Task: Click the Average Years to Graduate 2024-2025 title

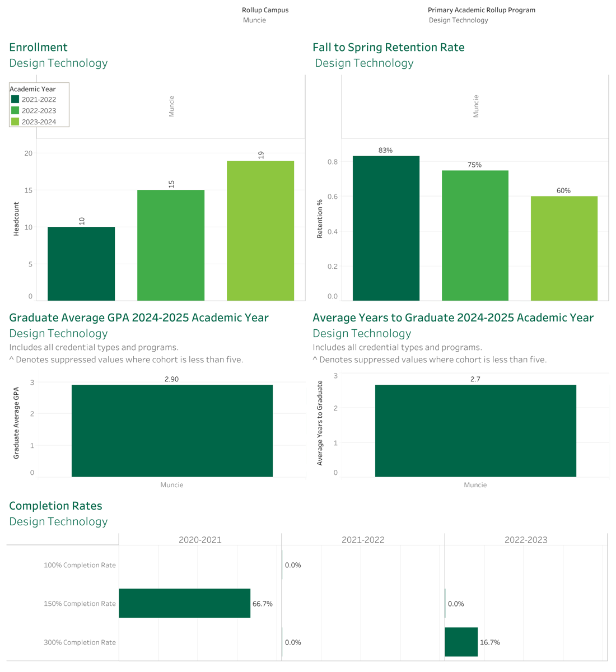Action: [x=453, y=318]
